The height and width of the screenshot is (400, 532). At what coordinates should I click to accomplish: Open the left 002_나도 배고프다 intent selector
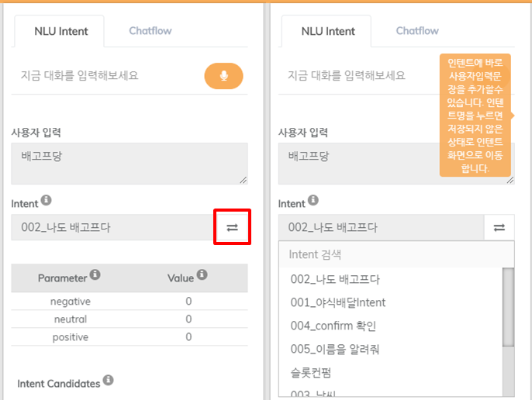tap(112, 227)
